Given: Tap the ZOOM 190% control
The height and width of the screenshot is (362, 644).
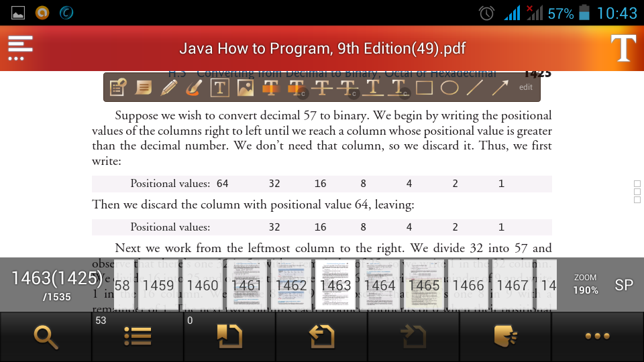Looking at the screenshot, I should click(586, 284).
